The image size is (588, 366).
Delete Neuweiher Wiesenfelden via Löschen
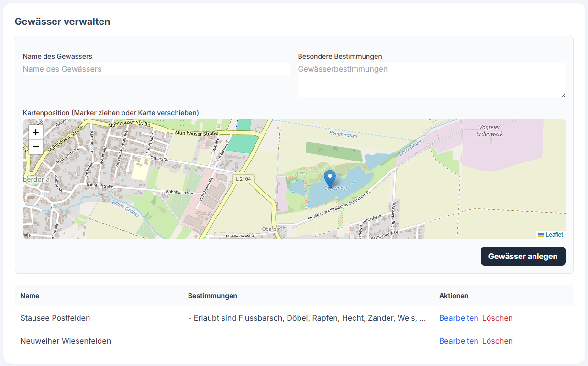tap(498, 341)
